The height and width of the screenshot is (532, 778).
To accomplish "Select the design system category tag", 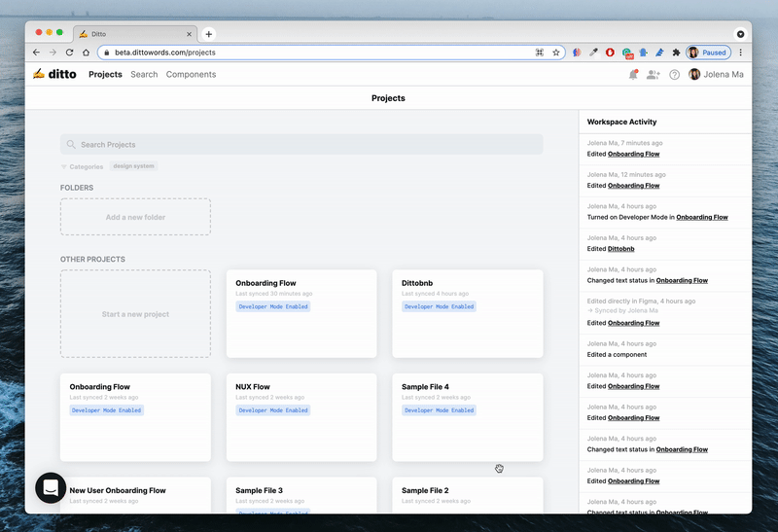I will [133, 166].
